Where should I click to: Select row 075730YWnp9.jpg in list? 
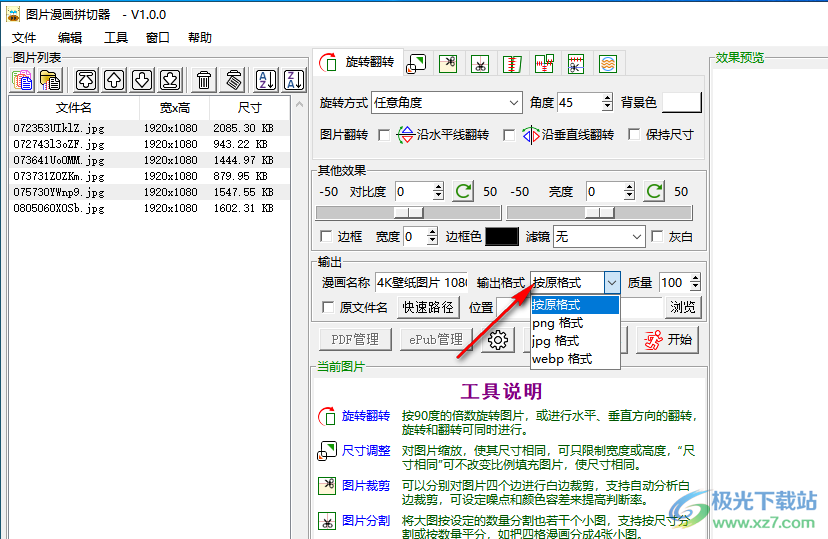[x=149, y=192]
